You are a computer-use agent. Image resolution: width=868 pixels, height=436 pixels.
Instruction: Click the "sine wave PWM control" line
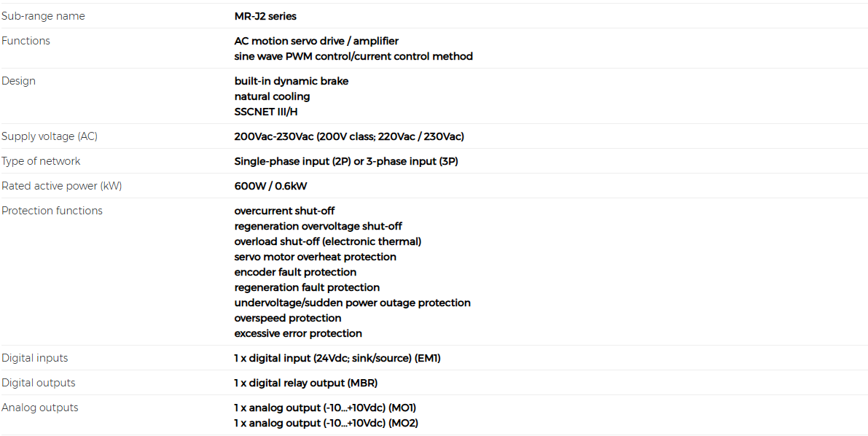coord(353,56)
